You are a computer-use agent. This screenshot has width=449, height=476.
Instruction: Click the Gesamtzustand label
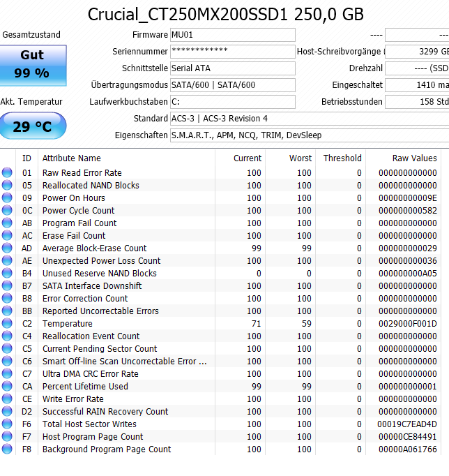click(x=31, y=35)
